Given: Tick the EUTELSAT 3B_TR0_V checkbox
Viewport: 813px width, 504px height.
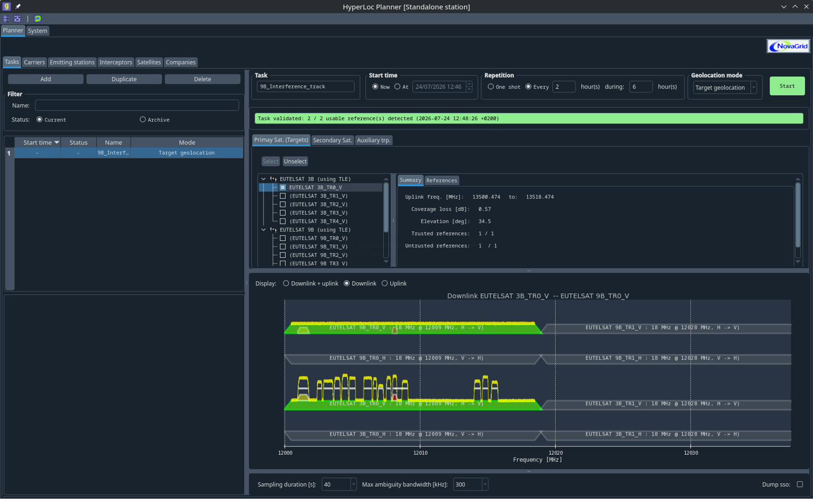Looking at the screenshot, I should [283, 188].
